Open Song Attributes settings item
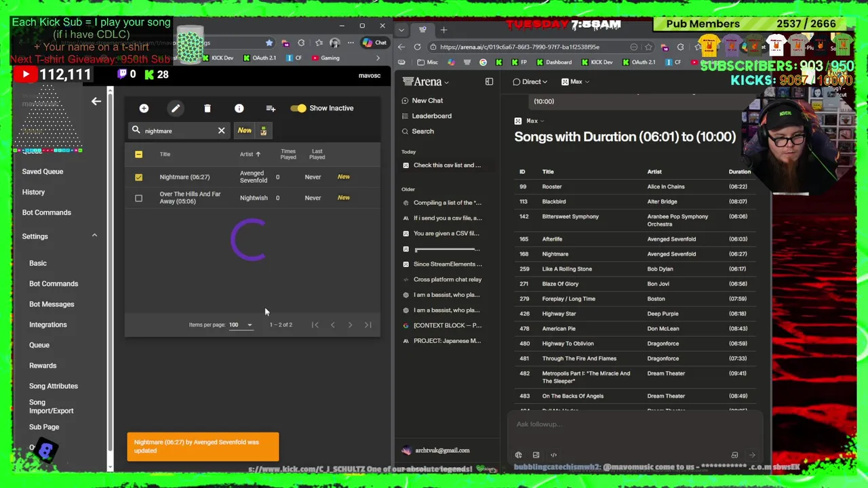 tap(54, 386)
